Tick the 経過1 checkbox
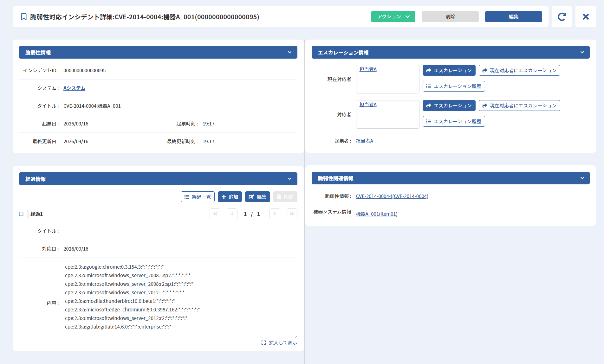604x364 pixels. tap(21, 214)
